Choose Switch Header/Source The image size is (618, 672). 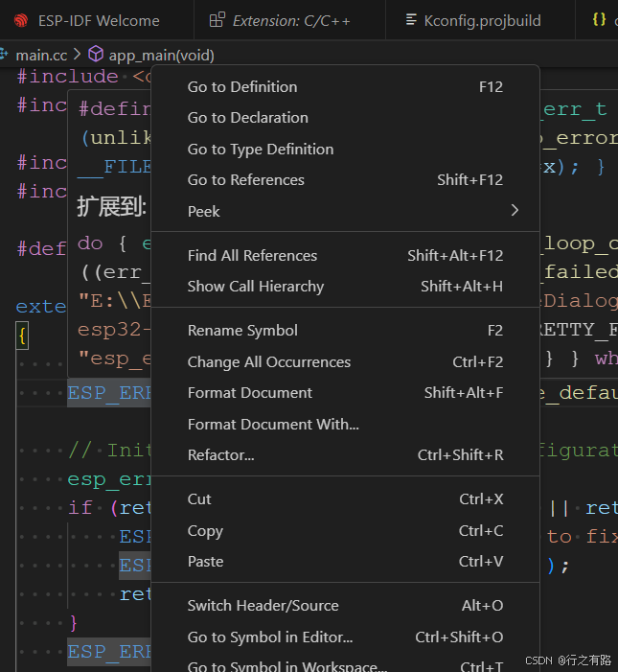(263, 605)
